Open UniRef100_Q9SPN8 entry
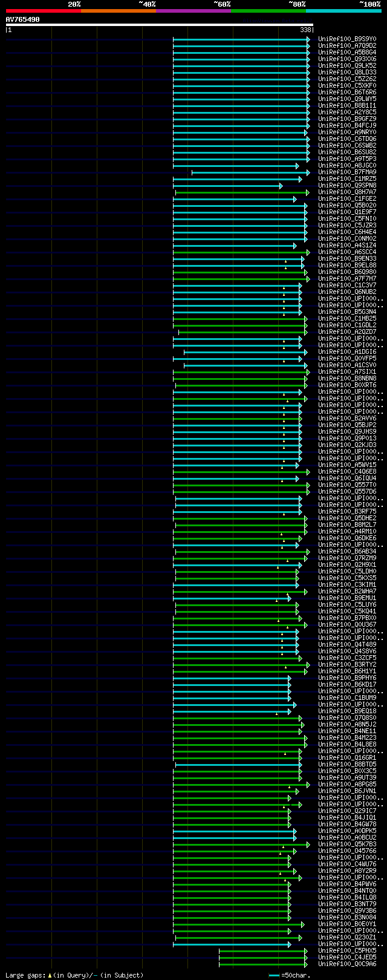Screen dimensions: 387x980 point(347,186)
